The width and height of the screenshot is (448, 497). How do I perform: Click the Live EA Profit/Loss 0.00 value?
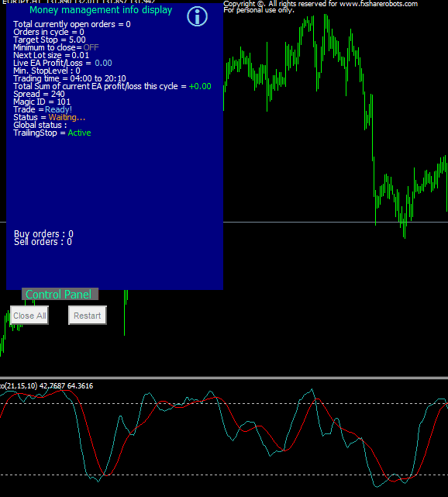click(103, 63)
